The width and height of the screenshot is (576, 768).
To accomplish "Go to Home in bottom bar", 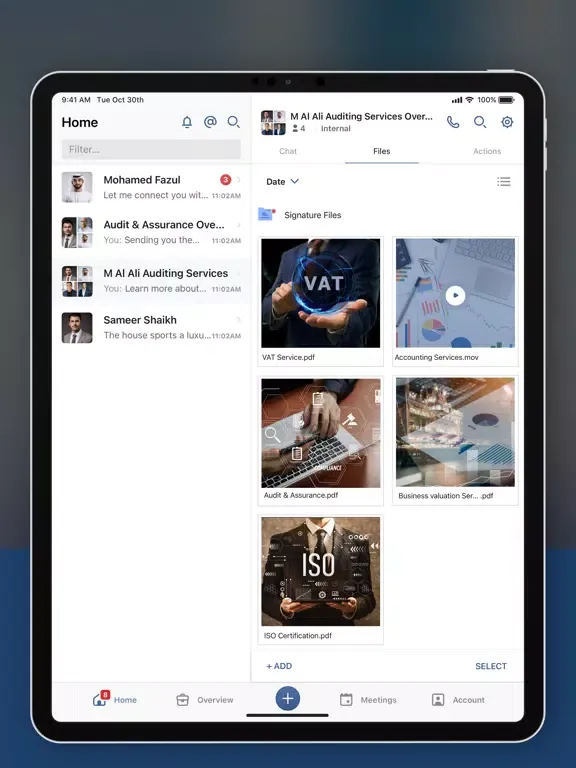I will tap(115, 699).
